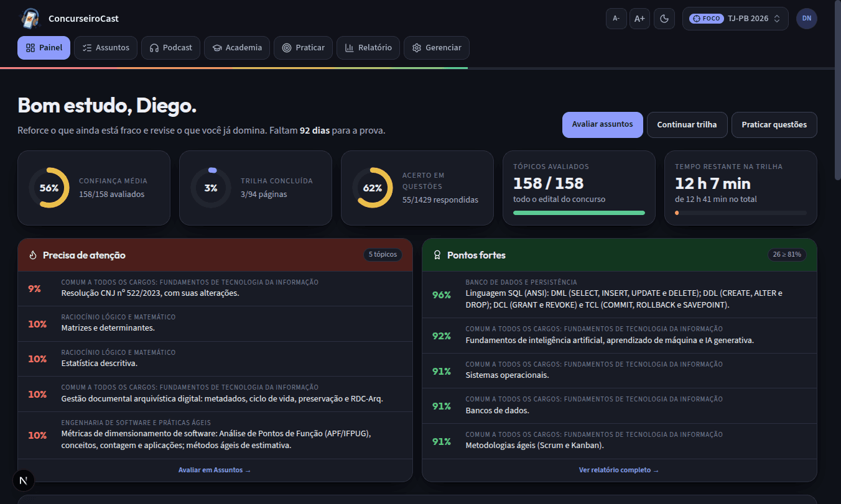
Task: Click the flame icon beside Precisa de atenção
Action: tap(33, 255)
